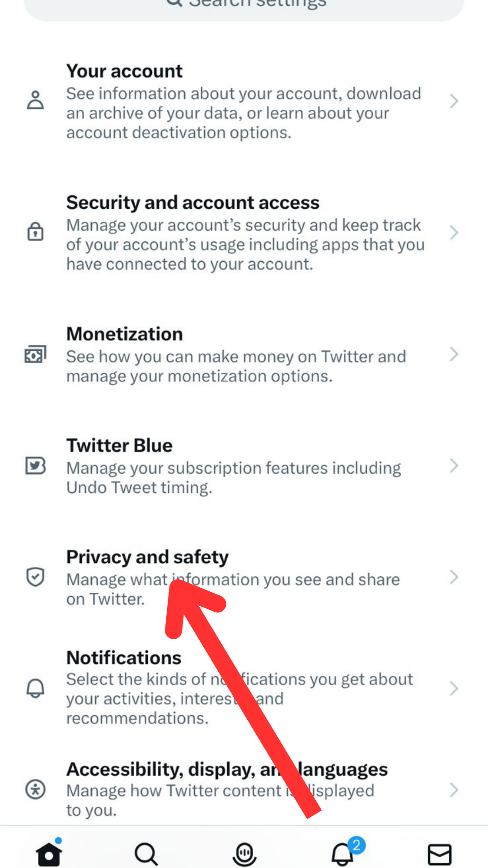Tap the lock icon for Security
488x868 pixels.
(x=35, y=232)
